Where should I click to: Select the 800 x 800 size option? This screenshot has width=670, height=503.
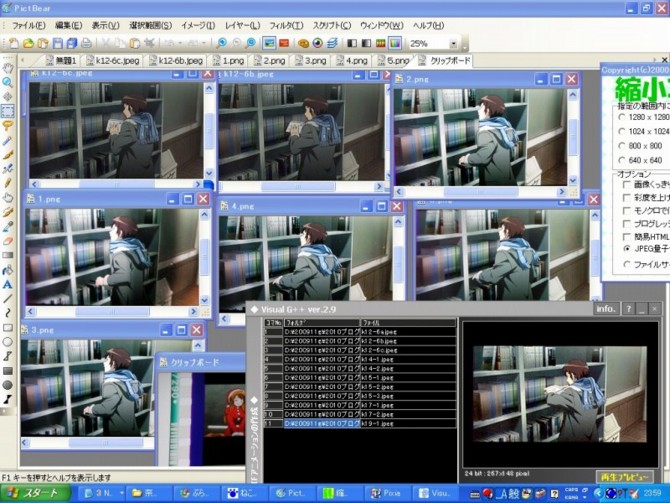pos(622,146)
